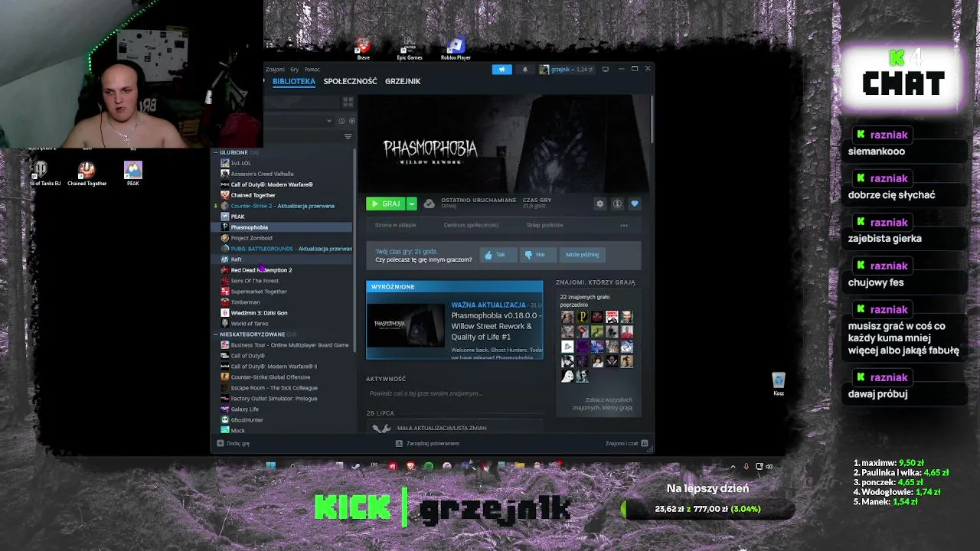
Task: Click the Friends and chat icon
Action: (645, 443)
